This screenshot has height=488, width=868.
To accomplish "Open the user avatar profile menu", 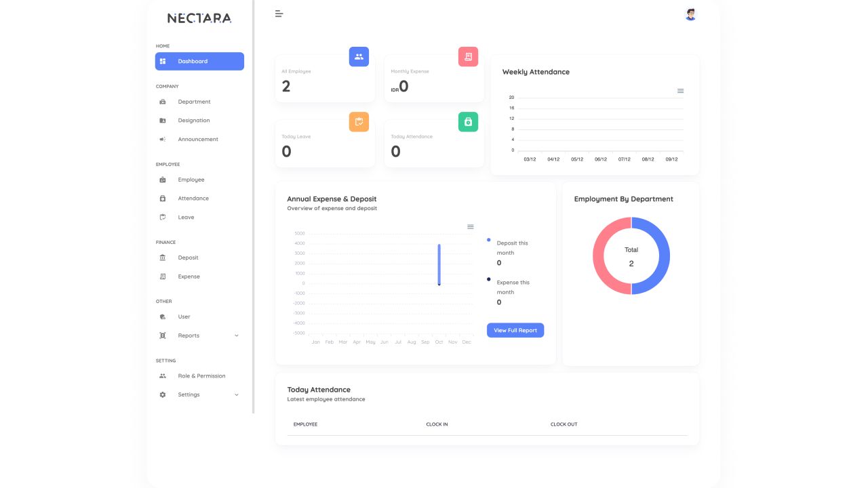I will click(x=690, y=14).
